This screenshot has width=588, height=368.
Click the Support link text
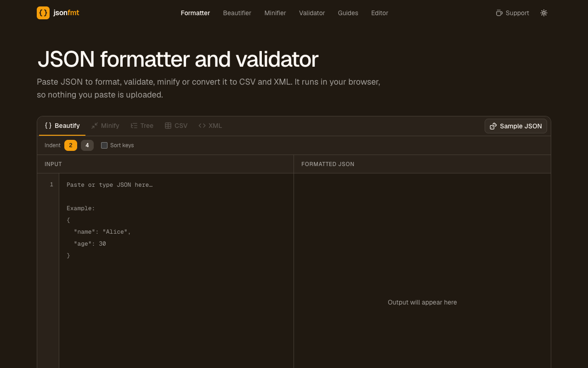tap(517, 13)
